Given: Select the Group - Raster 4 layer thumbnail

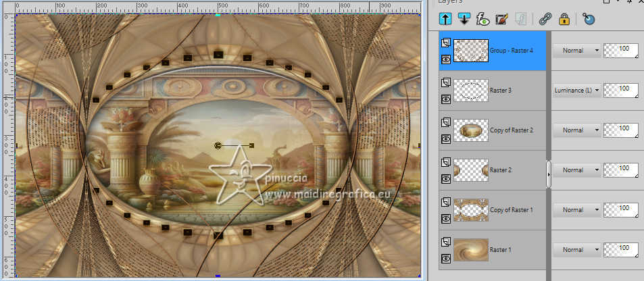Looking at the screenshot, I should tap(471, 51).
